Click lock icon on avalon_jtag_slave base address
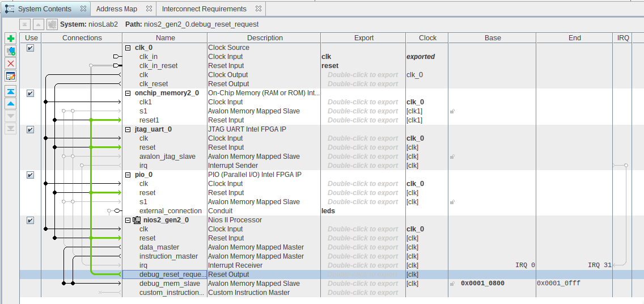 coord(452,157)
